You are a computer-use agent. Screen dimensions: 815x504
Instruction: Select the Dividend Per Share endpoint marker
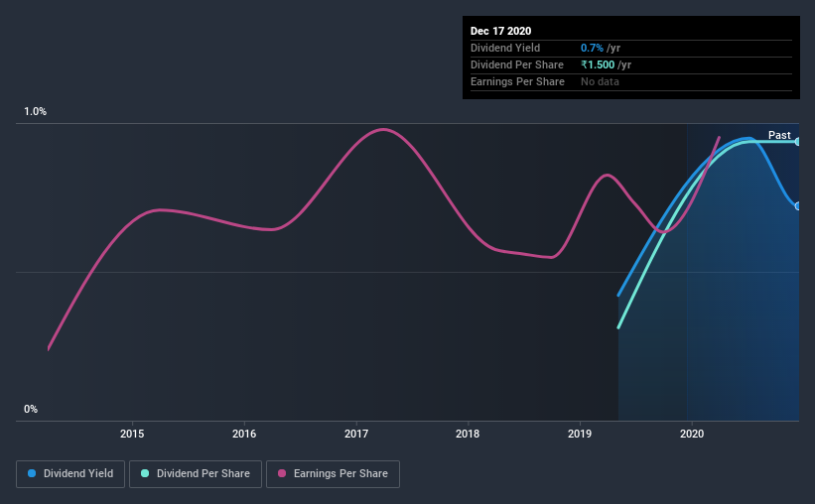797,141
